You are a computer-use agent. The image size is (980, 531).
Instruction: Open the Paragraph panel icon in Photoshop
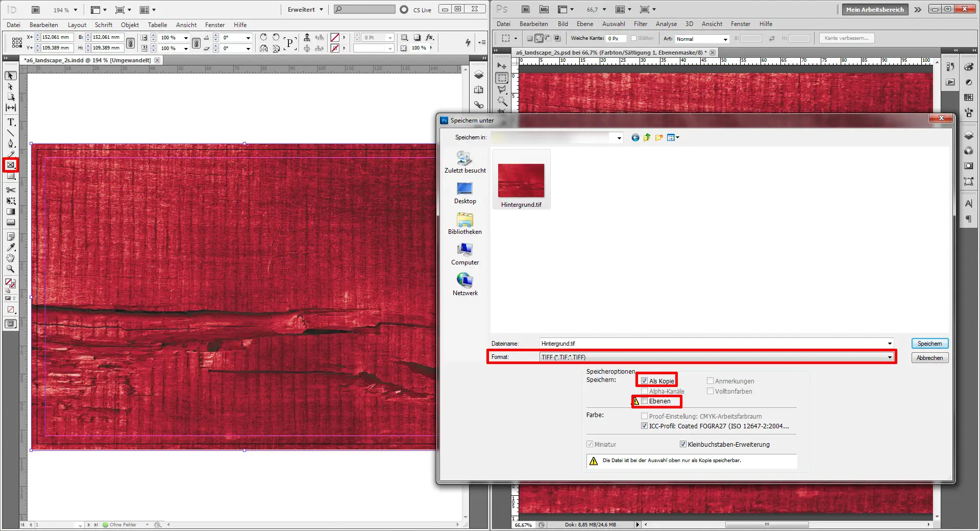[969, 220]
